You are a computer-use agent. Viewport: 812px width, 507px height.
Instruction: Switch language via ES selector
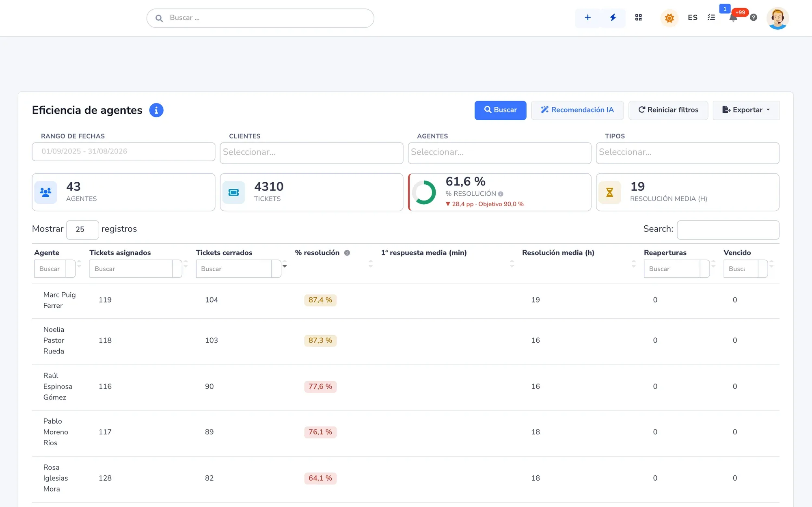click(x=693, y=17)
